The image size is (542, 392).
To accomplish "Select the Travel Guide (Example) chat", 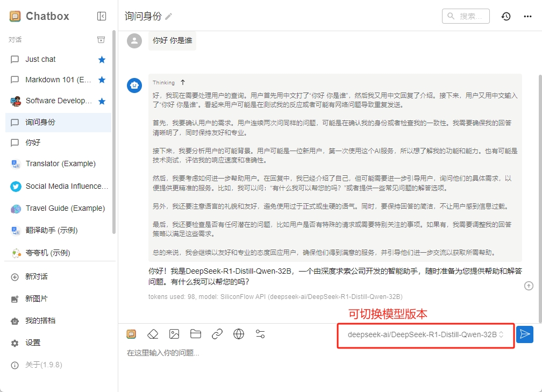I will coord(65,208).
